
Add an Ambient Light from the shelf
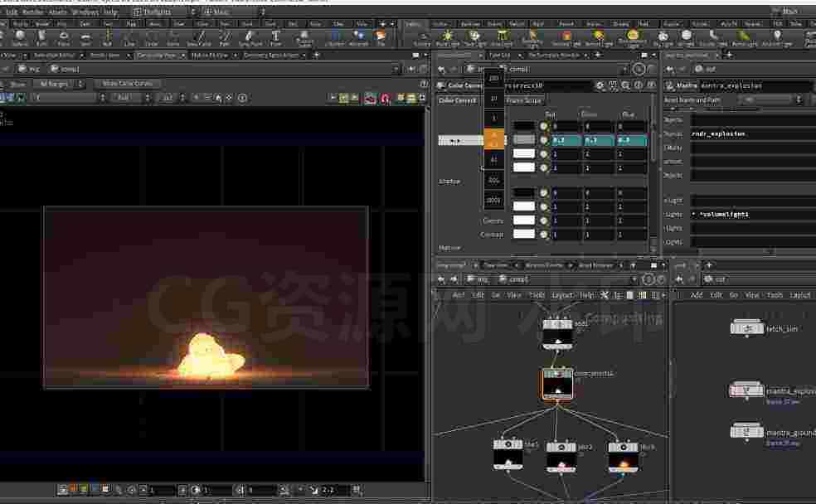(x=776, y=37)
